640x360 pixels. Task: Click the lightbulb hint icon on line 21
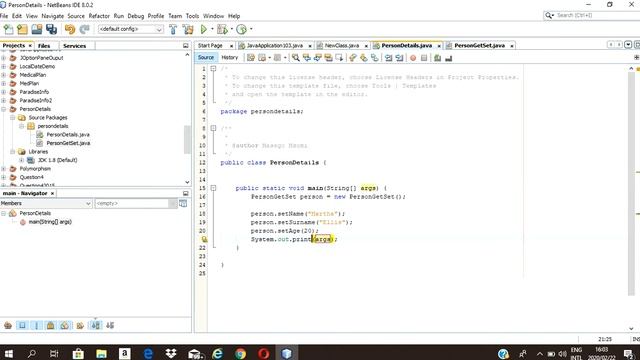(x=204, y=239)
